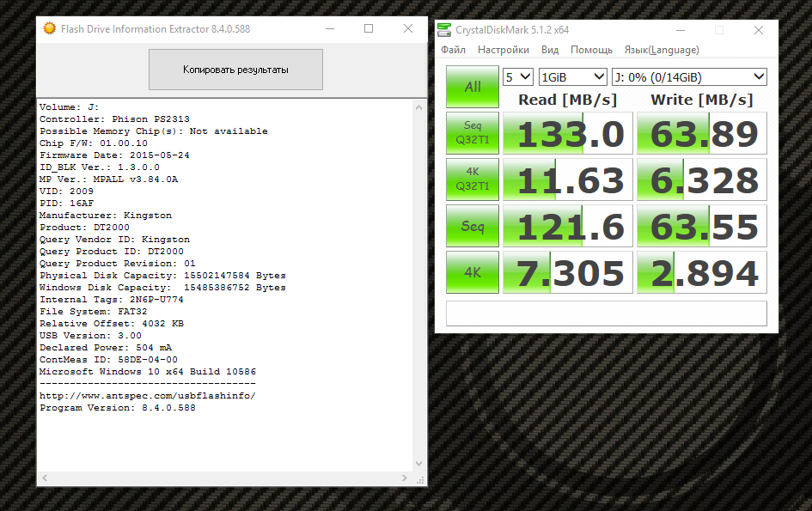Click the vertical scrollbar up arrow in Extractor
The height and width of the screenshot is (511, 812).
pos(419,107)
